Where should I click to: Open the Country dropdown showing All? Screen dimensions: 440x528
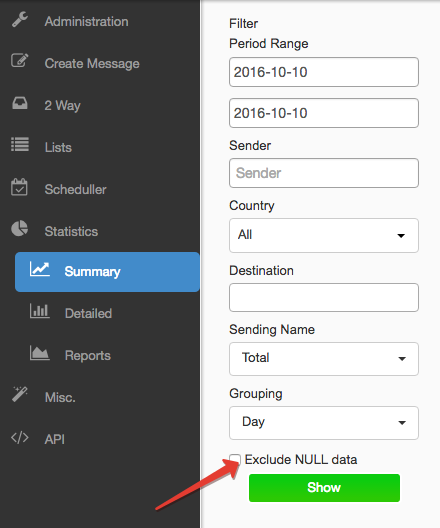click(x=324, y=235)
